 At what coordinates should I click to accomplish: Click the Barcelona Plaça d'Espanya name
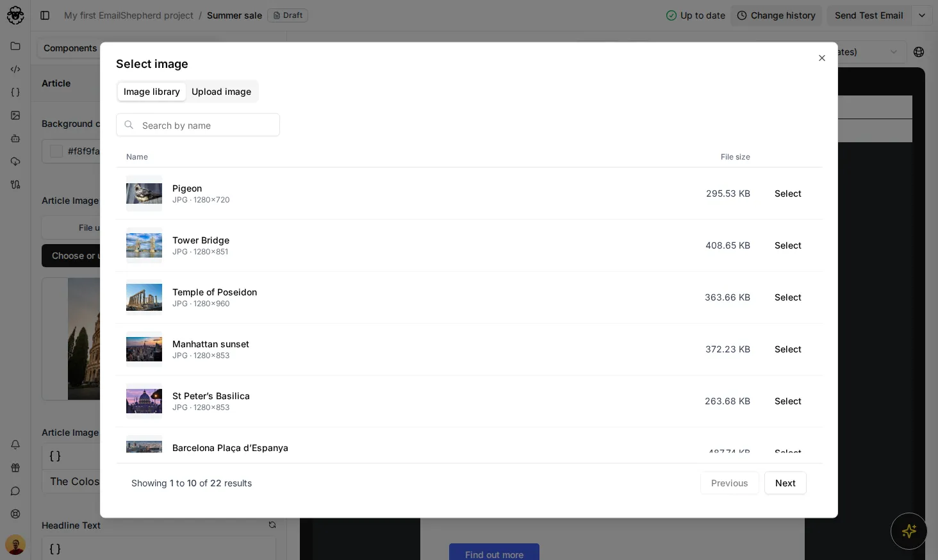(230, 448)
